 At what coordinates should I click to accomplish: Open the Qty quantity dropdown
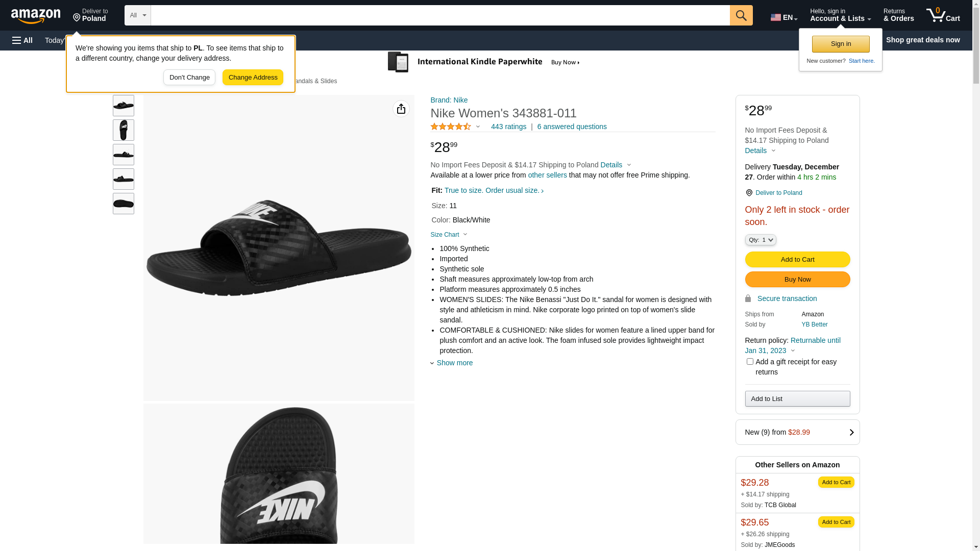[761, 240]
